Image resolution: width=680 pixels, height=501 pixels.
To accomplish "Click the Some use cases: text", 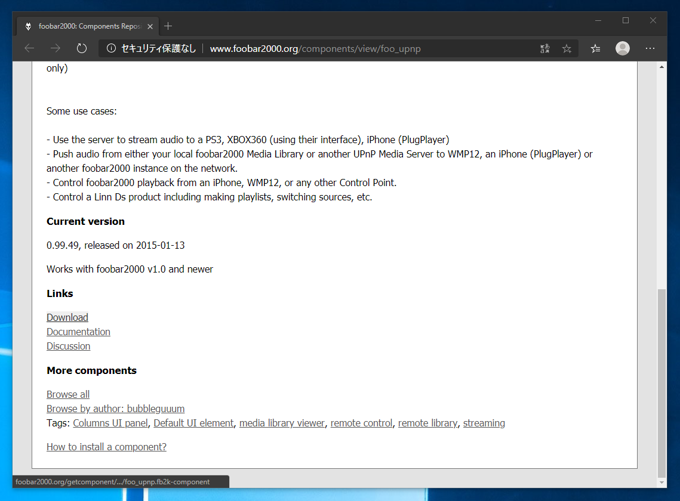I will pos(82,111).
